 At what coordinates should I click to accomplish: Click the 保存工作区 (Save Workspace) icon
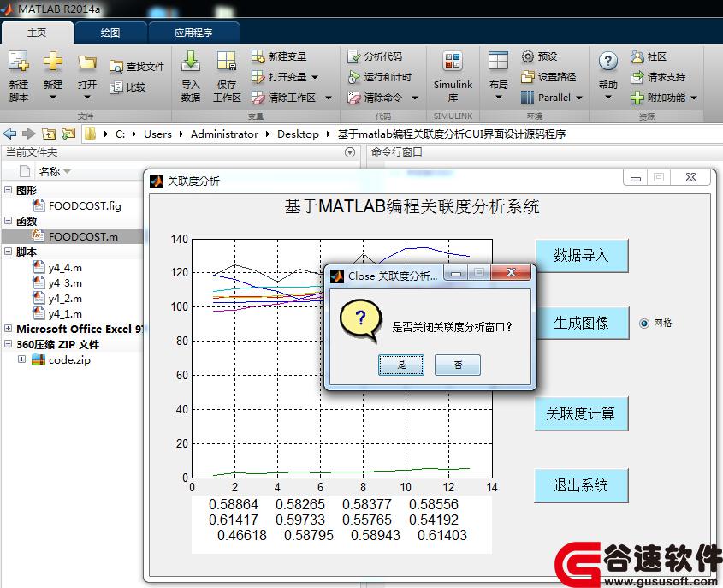coord(227,61)
